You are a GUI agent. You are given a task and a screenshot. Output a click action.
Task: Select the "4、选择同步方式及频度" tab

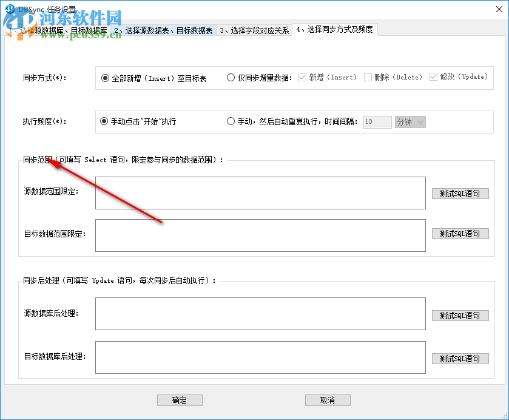(334, 29)
